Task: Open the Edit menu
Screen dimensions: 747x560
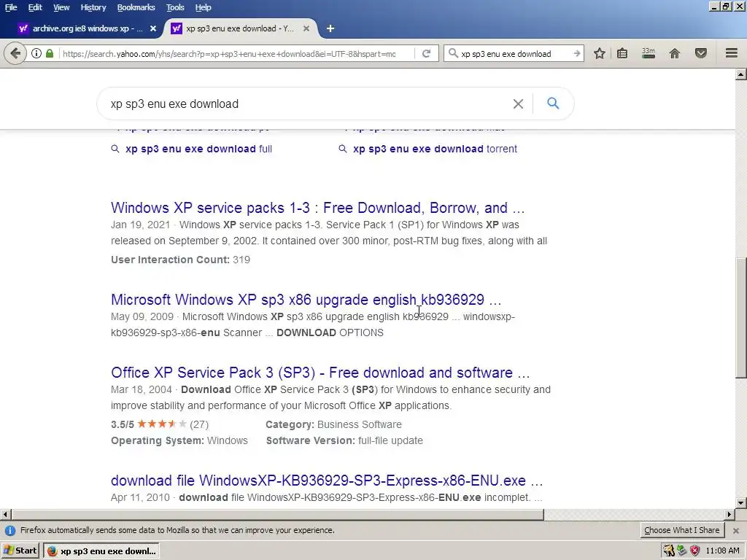Action: 35,7
